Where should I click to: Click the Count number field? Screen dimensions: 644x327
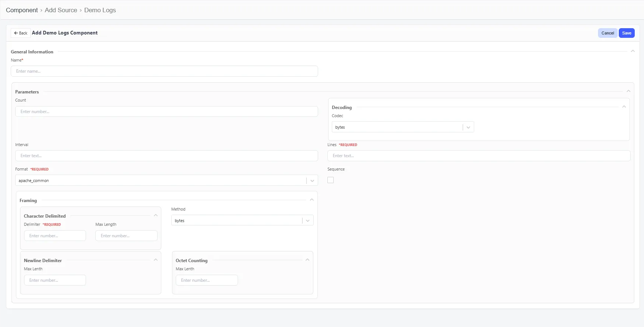tap(166, 112)
